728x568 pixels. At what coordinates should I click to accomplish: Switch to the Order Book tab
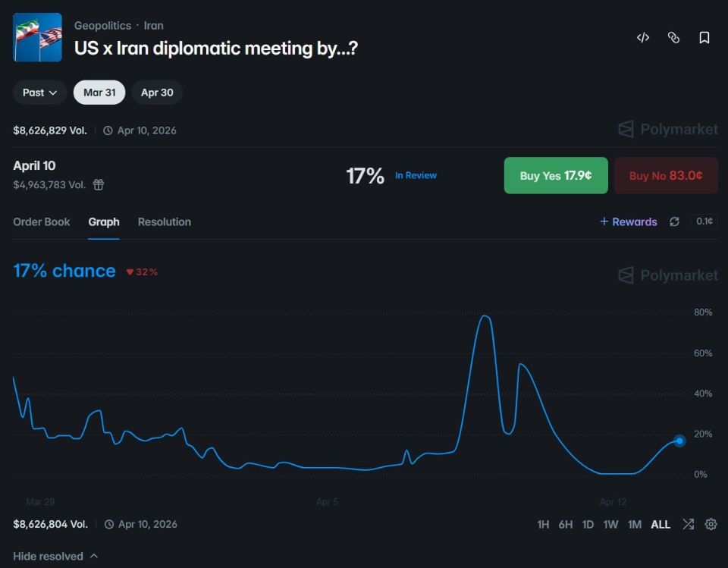click(42, 221)
